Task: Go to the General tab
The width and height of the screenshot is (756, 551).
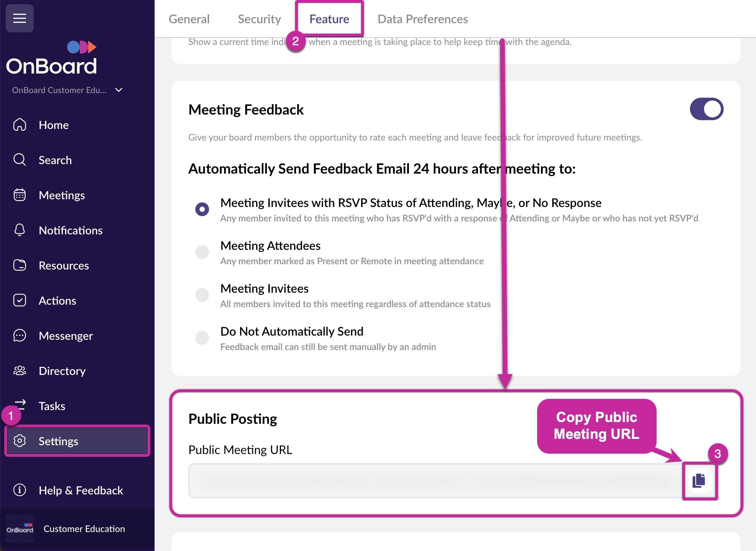Action: pos(189,19)
